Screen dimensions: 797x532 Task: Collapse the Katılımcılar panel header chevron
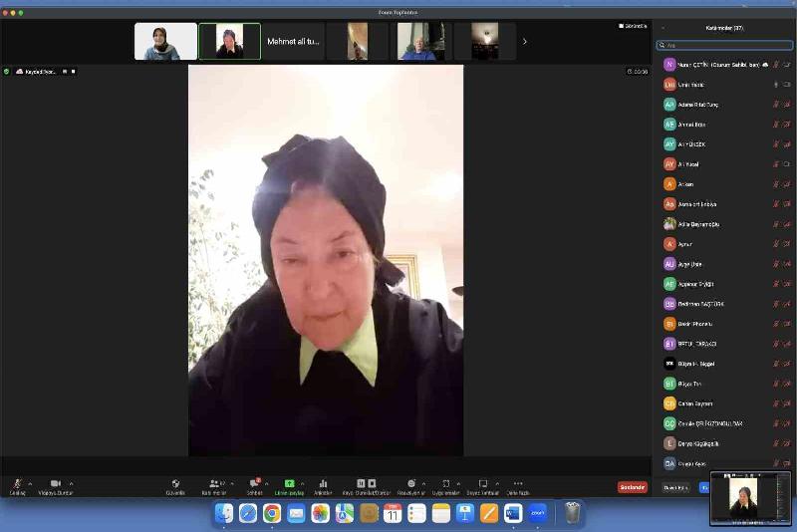point(664,28)
